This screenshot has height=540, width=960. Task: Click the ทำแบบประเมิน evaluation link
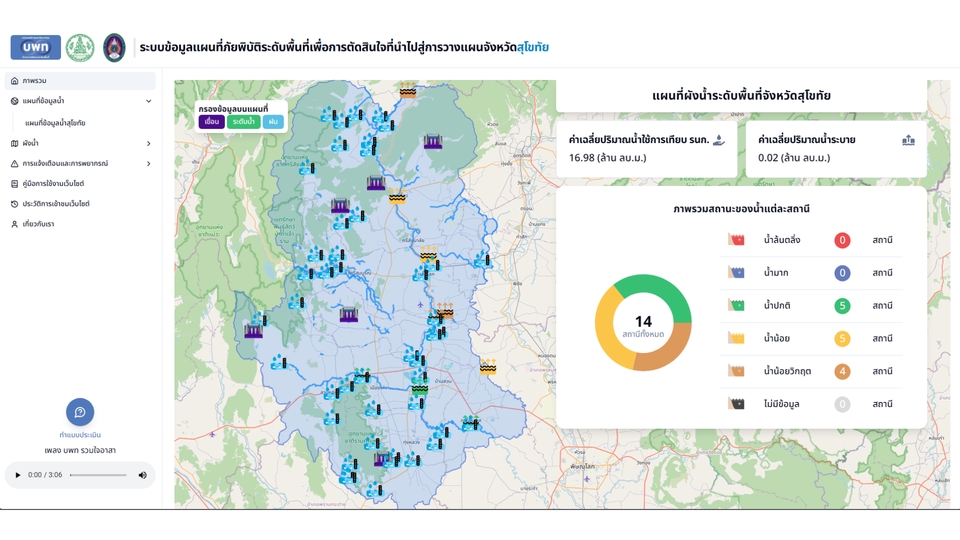tap(80, 436)
